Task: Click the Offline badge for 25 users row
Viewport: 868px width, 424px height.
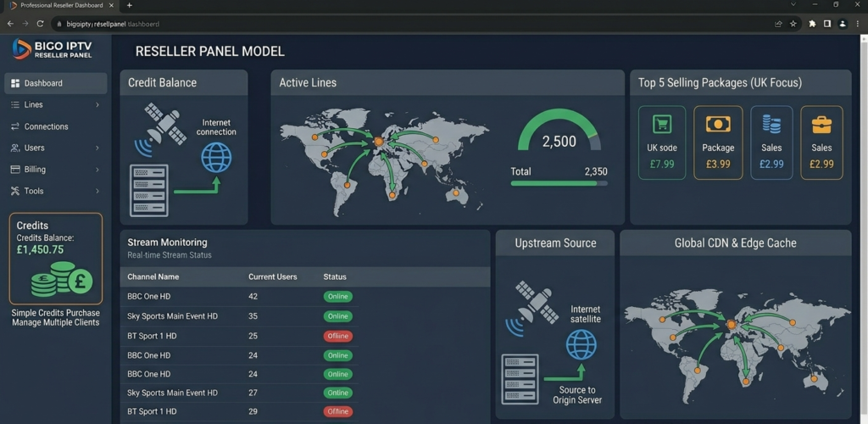Action: pyautogui.click(x=337, y=336)
